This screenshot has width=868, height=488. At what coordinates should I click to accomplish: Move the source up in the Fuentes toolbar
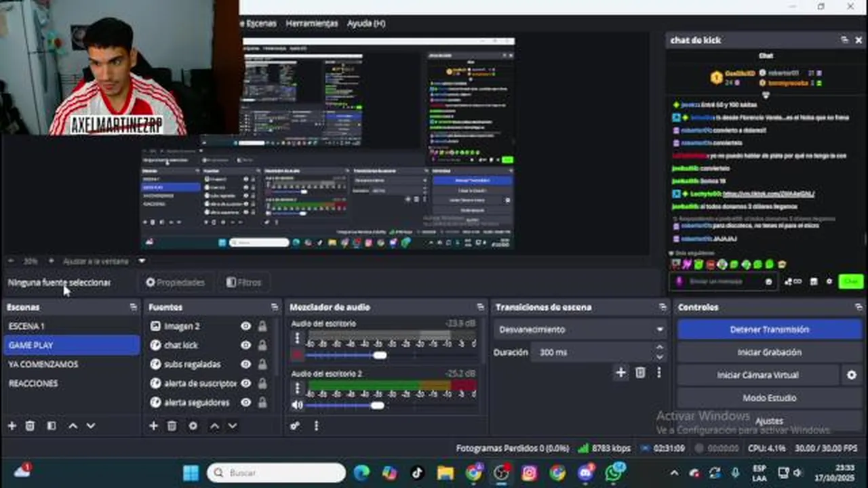214,426
